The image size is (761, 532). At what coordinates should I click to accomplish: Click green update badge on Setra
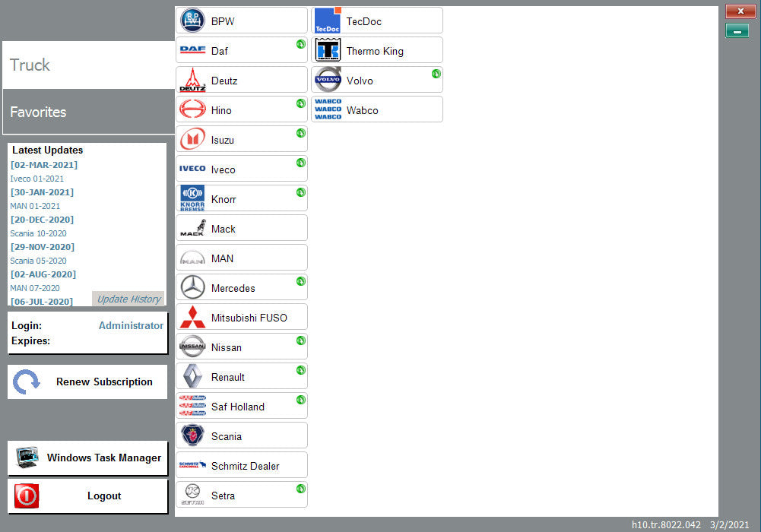click(301, 489)
